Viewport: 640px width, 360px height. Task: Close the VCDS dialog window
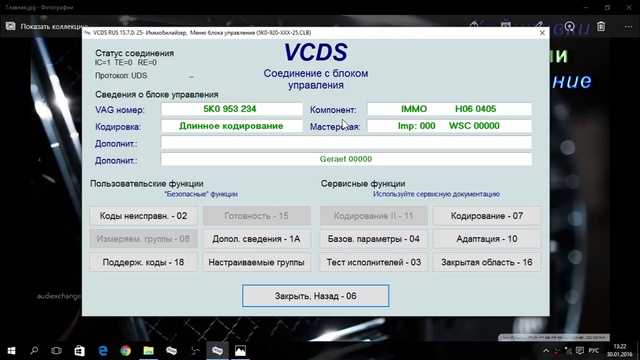(542, 33)
